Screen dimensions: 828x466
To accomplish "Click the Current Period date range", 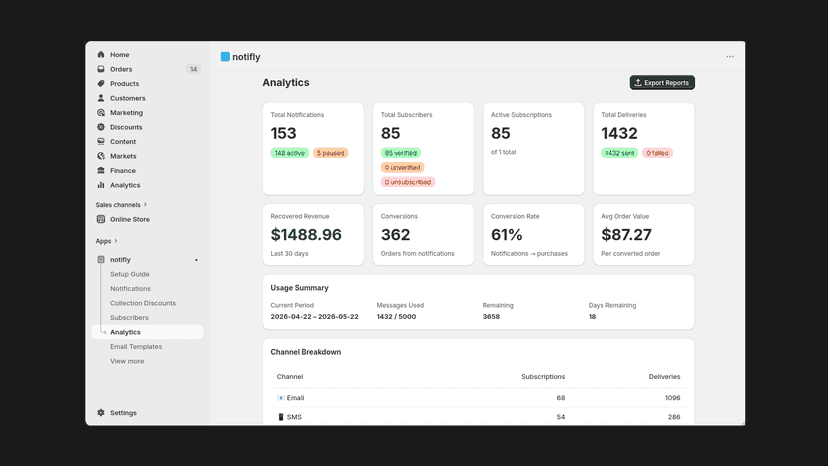I will click(314, 316).
